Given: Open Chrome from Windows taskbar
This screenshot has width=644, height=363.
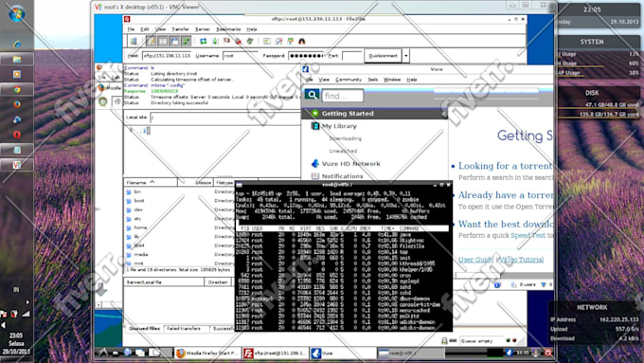Looking at the screenshot, I should click(17, 89).
